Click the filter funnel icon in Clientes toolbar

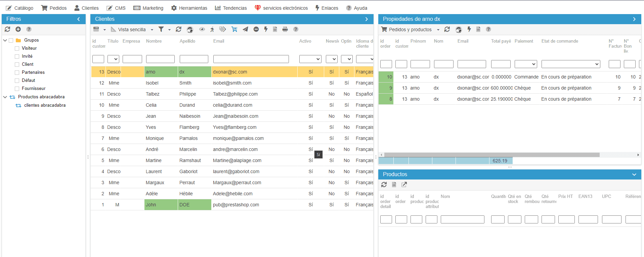(x=161, y=30)
